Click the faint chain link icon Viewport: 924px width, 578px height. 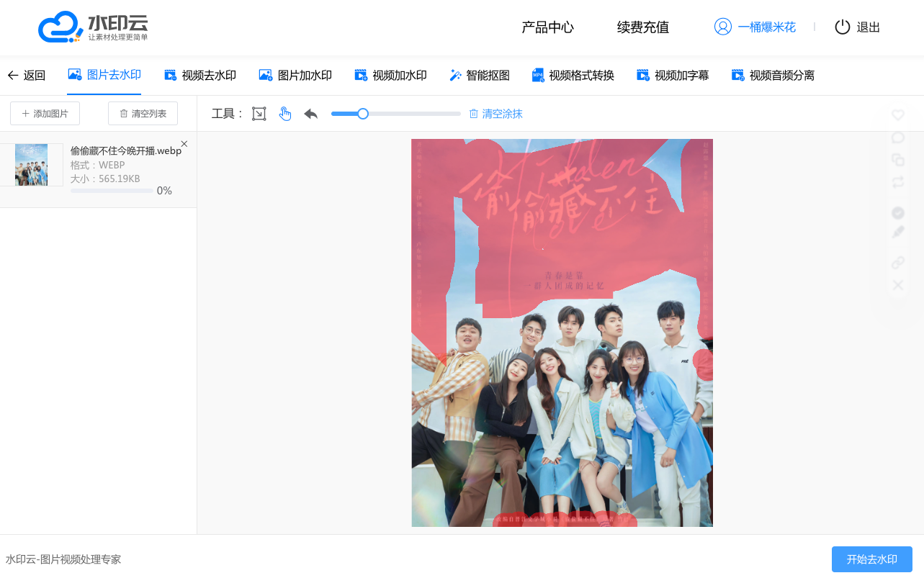tap(898, 263)
